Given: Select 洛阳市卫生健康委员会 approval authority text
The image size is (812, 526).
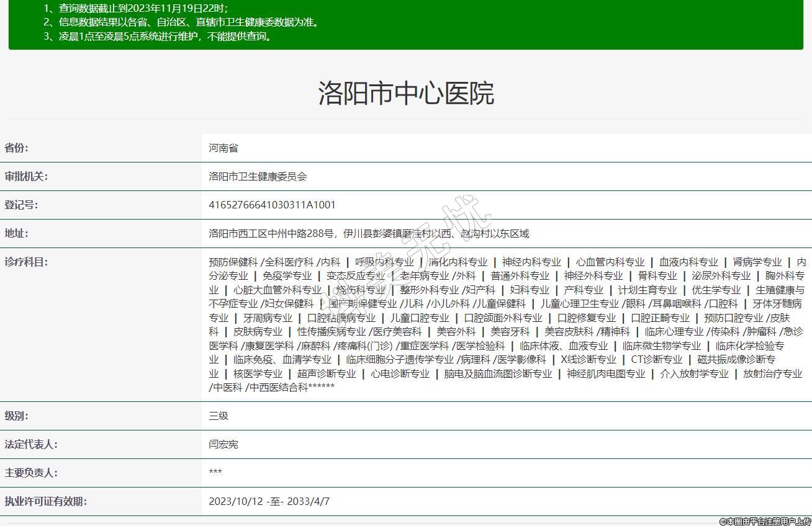Looking at the screenshot, I should pyautogui.click(x=258, y=177).
